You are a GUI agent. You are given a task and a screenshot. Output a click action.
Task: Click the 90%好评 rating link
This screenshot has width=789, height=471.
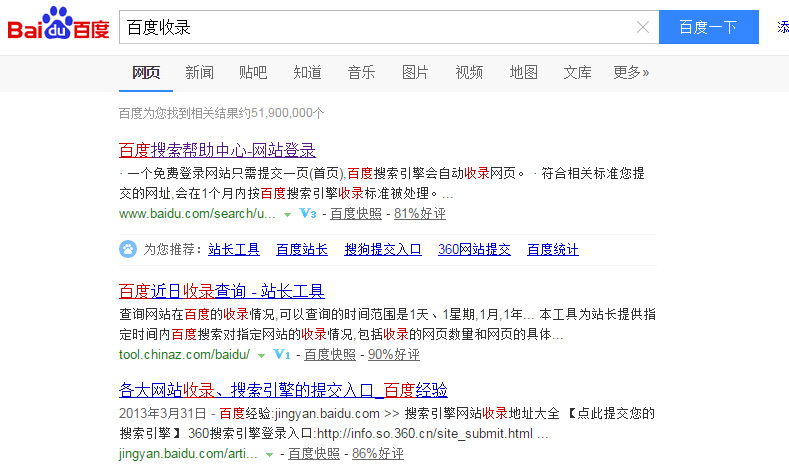(393, 355)
